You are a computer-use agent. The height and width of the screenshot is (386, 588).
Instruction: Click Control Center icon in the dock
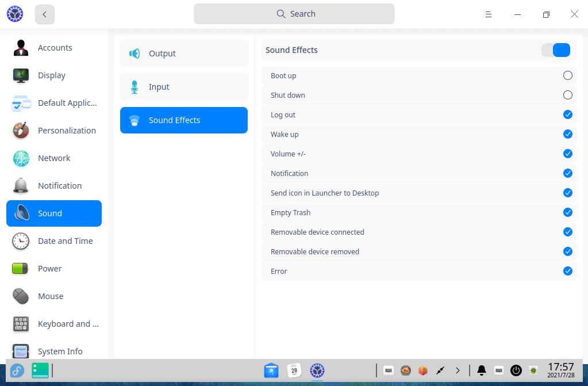pos(317,370)
